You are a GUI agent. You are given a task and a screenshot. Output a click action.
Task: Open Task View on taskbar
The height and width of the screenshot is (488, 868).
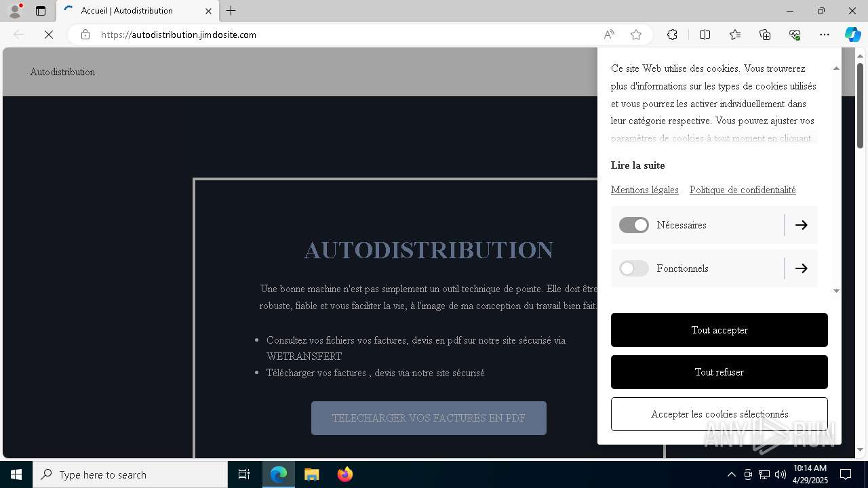pos(244,474)
